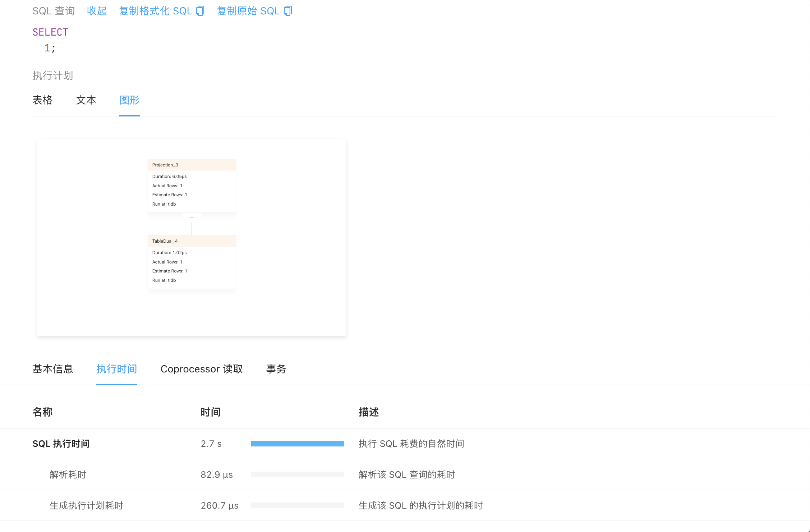810x532 pixels.
Task: Click the 名称 column header
Action: (43, 412)
